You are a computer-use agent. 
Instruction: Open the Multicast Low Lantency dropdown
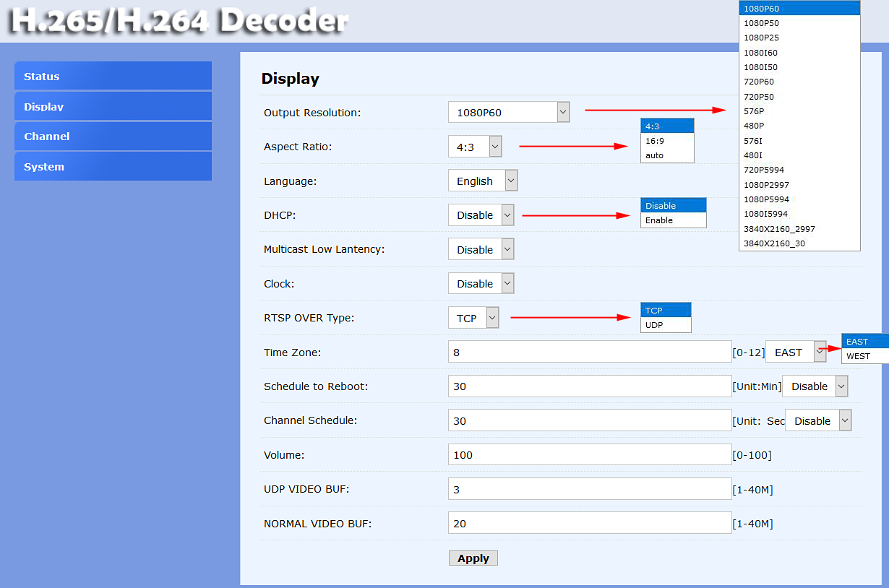(481, 249)
